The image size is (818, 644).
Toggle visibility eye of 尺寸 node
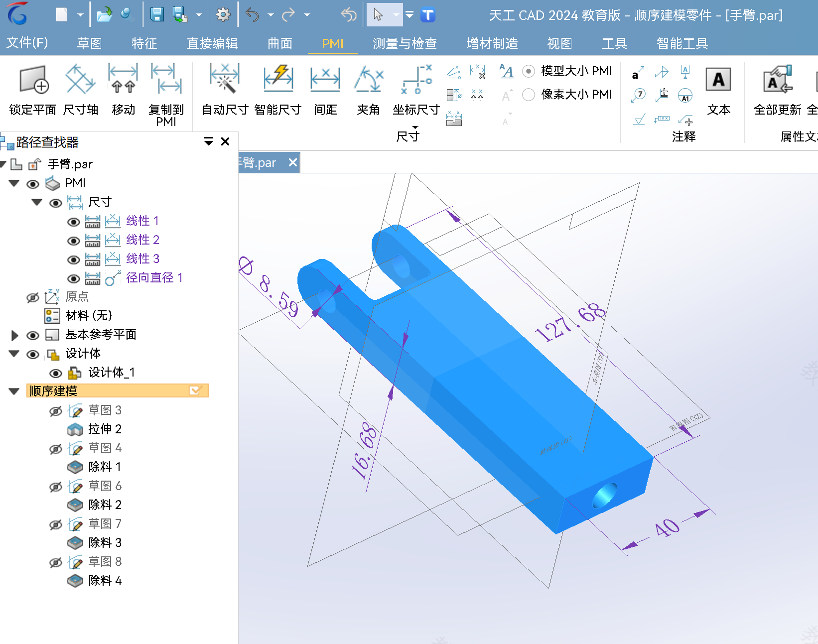tap(56, 203)
